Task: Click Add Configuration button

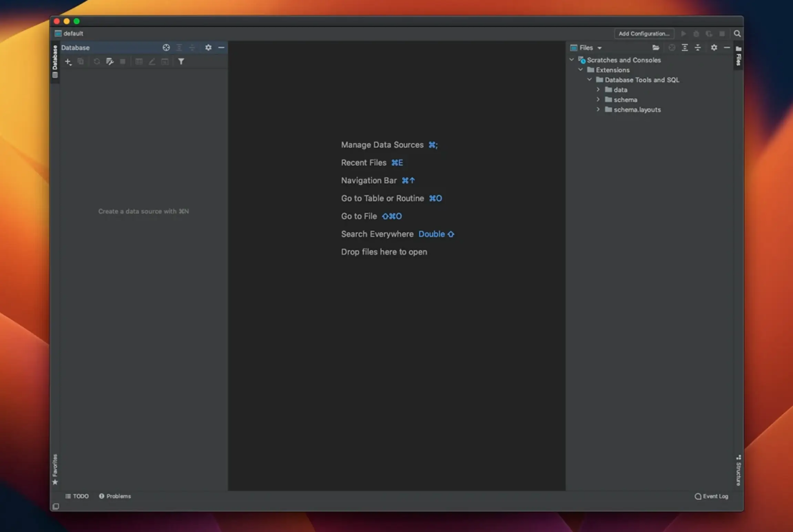Action: (x=644, y=33)
